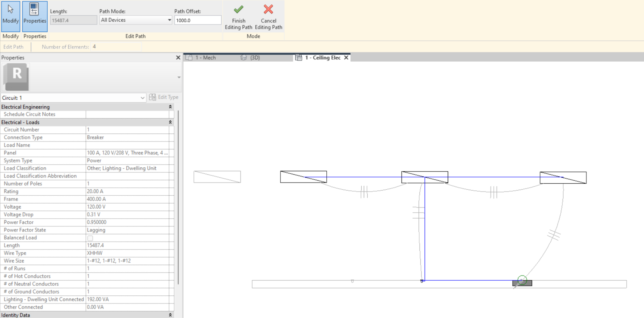The image size is (644, 318).
Task: Collapse the Electrical Engineering section
Action: [170, 107]
